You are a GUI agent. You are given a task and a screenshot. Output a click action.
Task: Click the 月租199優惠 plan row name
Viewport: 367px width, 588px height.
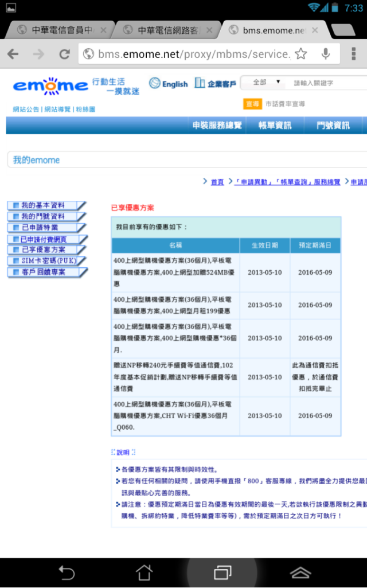coord(175,305)
